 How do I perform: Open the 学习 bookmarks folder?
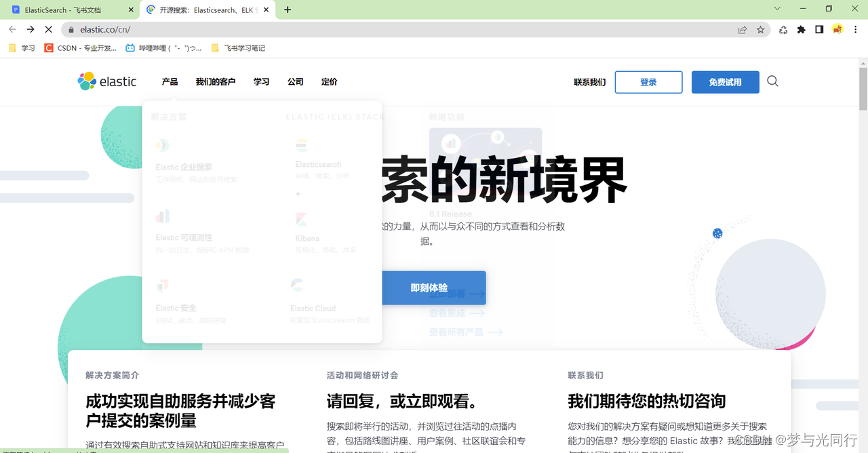[x=21, y=47]
